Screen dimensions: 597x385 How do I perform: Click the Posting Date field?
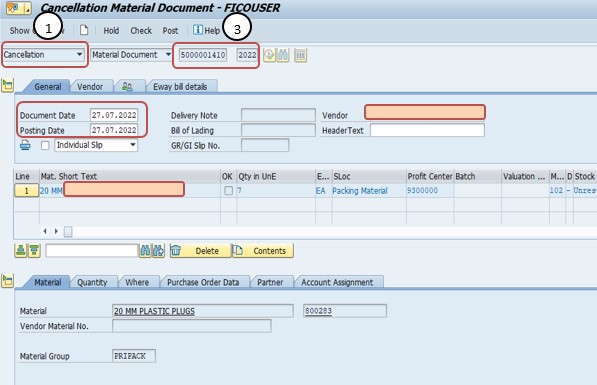[114, 130]
